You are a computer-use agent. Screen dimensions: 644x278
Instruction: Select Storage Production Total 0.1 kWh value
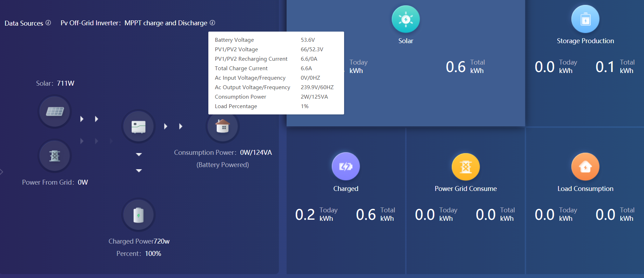(x=615, y=66)
